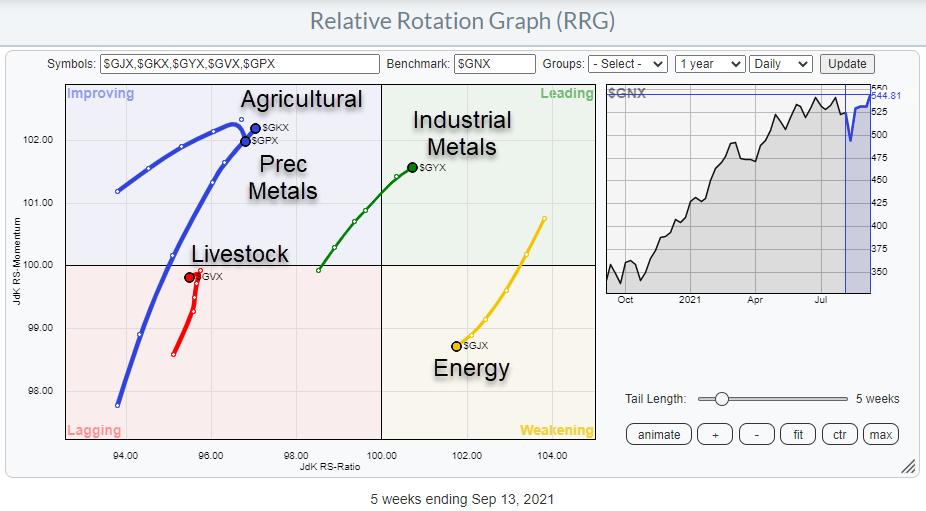Open the Groups select dropdown
The width and height of the screenshot is (926, 511).
click(x=627, y=64)
